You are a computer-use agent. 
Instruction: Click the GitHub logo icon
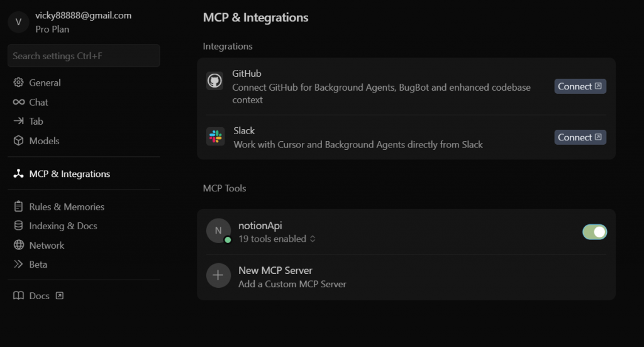(215, 81)
